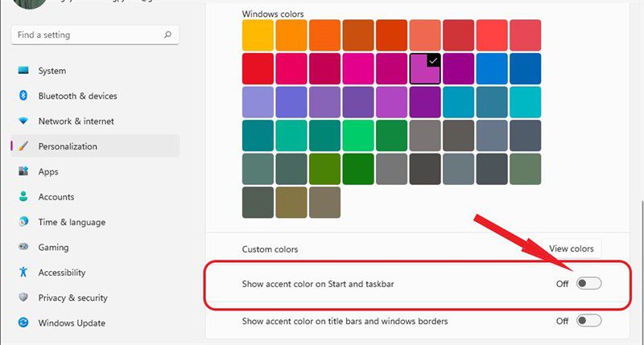Pick the tan brown swatch, third in last row
This screenshot has height=345, width=644.
click(324, 202)
